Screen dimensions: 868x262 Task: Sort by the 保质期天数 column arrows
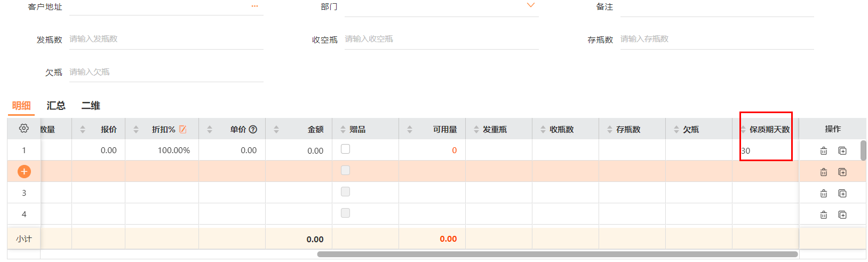coord(743,129)
